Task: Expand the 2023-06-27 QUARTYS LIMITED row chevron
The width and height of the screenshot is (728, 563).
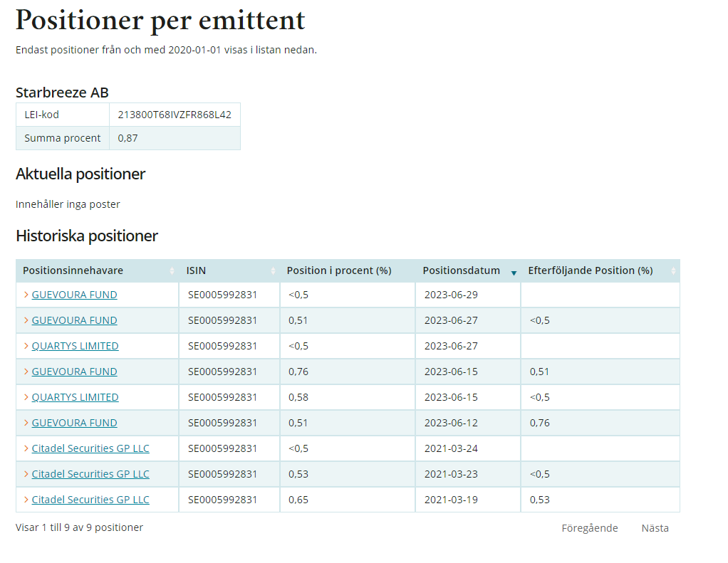Action: coord(26,346)
